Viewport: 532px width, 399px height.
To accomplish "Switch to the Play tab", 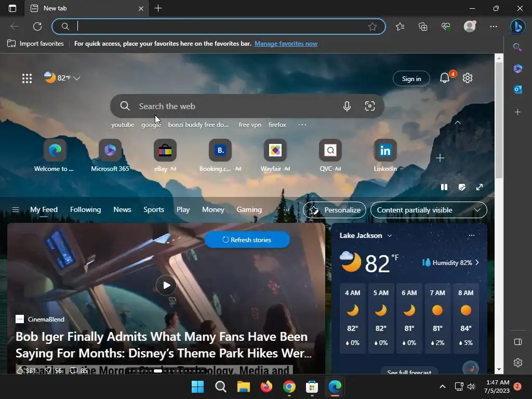I will (183, 210).
